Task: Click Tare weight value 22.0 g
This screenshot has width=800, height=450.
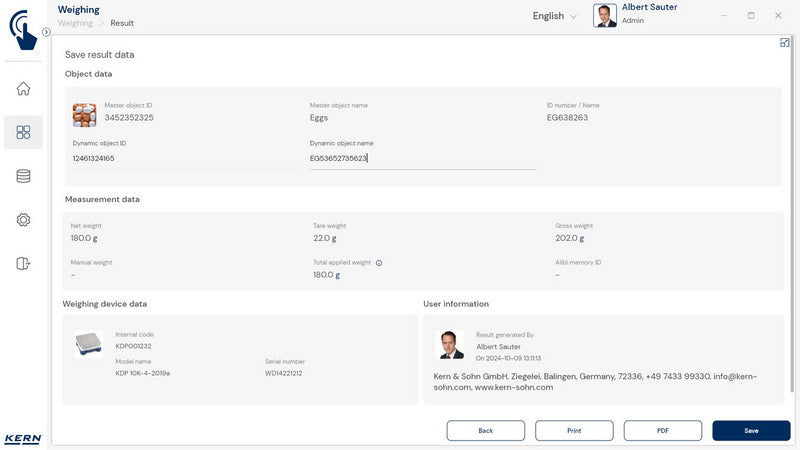Action: tap(324, 238)
